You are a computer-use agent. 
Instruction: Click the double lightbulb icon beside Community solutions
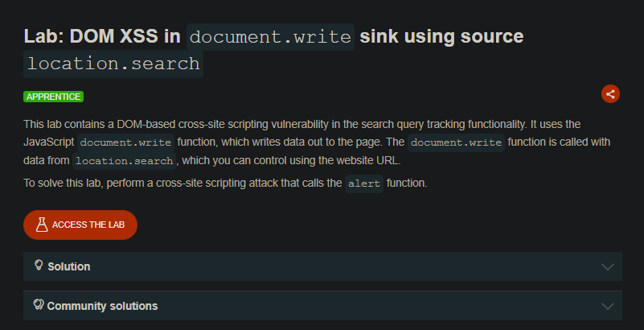pyautogui.click(x=39, y=304)
